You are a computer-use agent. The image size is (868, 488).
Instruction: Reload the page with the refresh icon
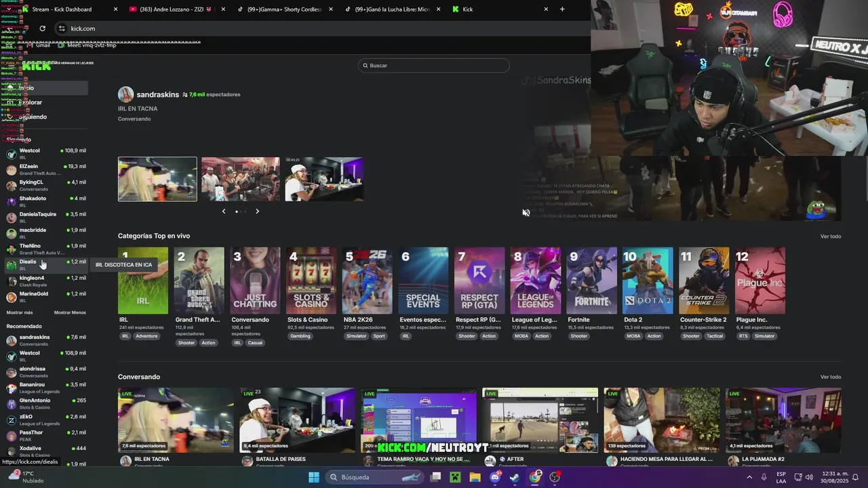point(42,28)
